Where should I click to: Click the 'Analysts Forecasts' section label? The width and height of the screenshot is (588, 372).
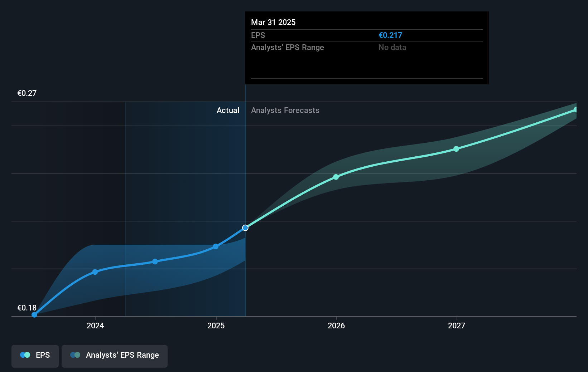tap(285, 110)
